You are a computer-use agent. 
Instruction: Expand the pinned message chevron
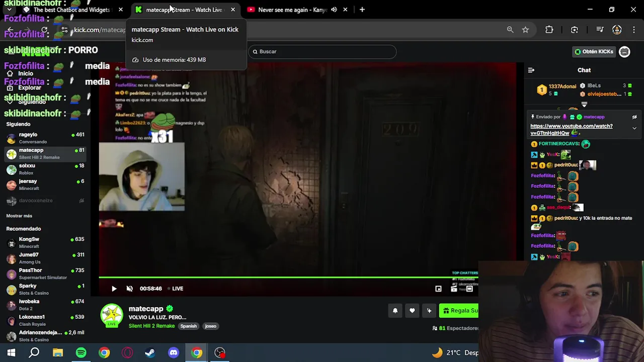(x=634, y=128)
